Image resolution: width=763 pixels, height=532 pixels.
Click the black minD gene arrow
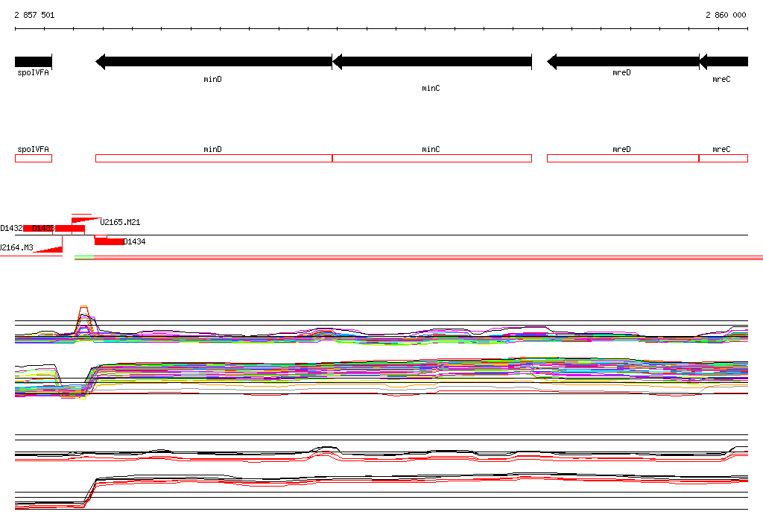point(214,62)
